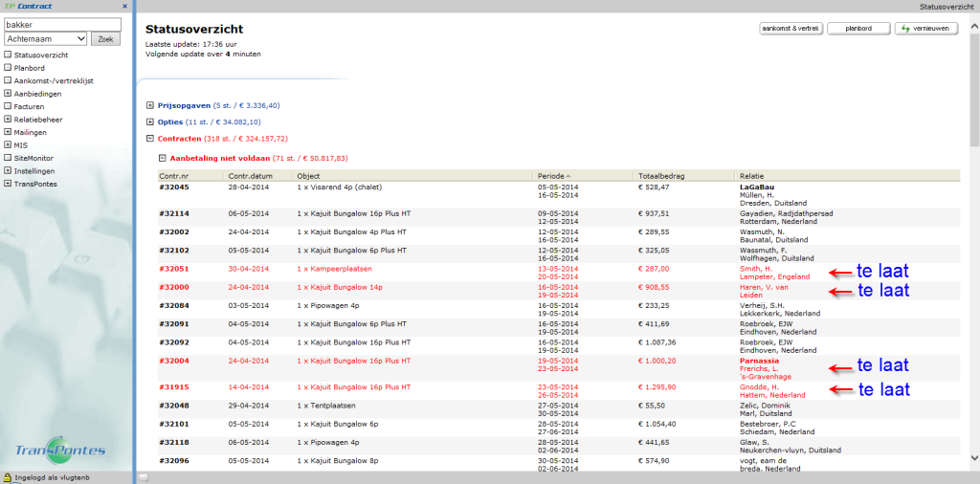Collapse Aanbetaling niet voldaan group
980x484 pixels.
[x=163, y=158]
